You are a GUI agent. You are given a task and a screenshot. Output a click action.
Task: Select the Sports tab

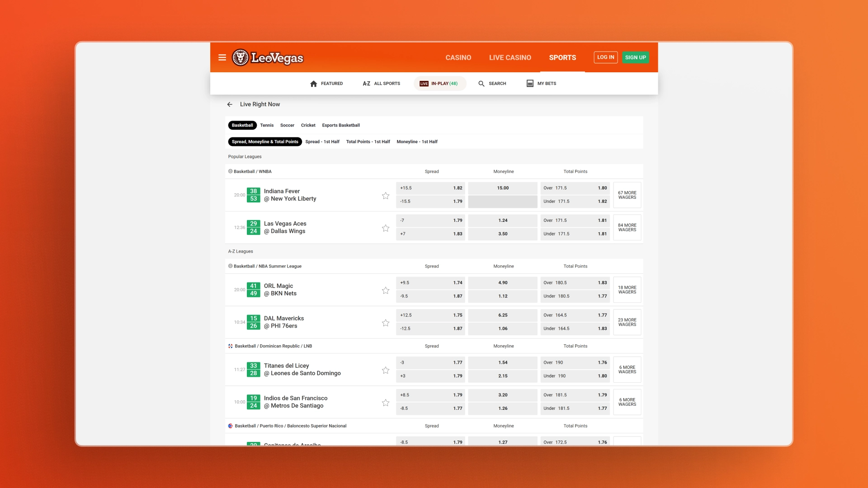(562, 57)
